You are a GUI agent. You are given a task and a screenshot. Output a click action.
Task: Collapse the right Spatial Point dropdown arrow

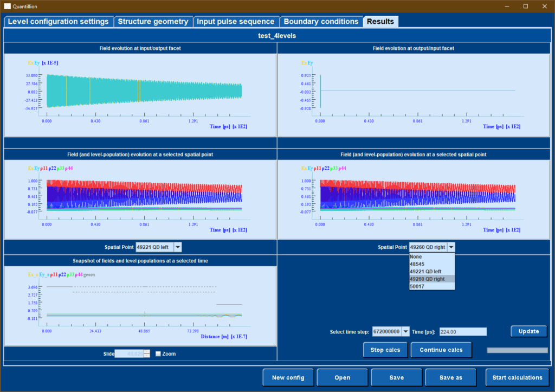(451, 247)
